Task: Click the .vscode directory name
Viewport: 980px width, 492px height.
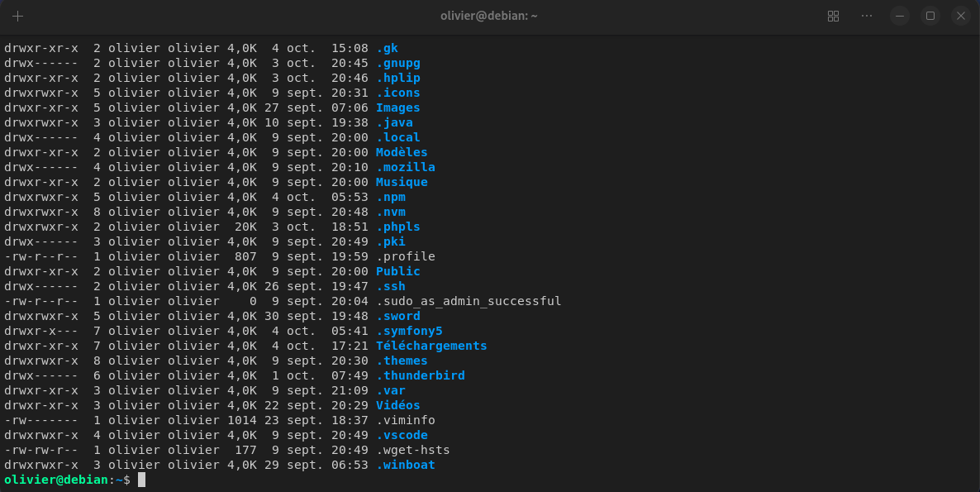Action: click(402, 435)
